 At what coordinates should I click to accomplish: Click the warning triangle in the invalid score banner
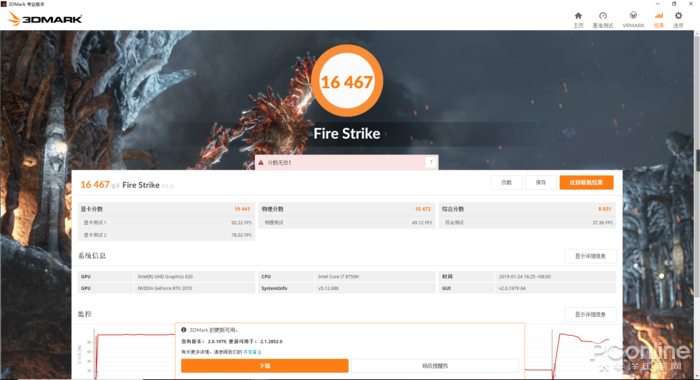click(261, 163)
